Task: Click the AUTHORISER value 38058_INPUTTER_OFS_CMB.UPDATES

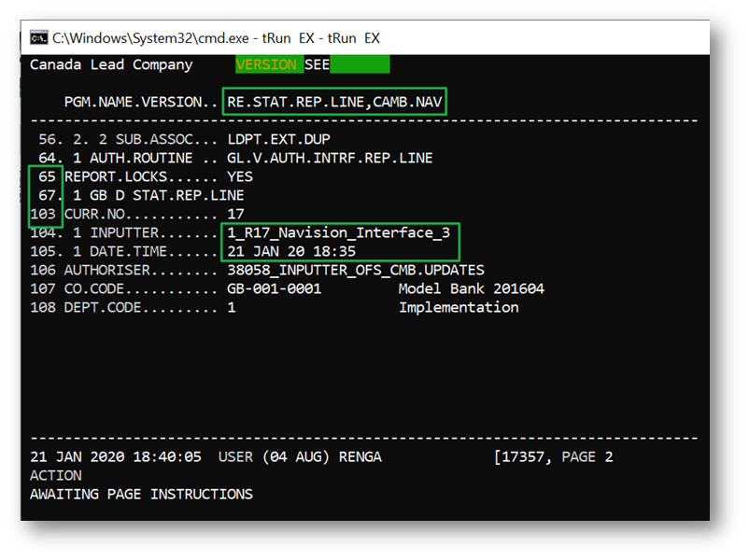Action: coord(356,270)
